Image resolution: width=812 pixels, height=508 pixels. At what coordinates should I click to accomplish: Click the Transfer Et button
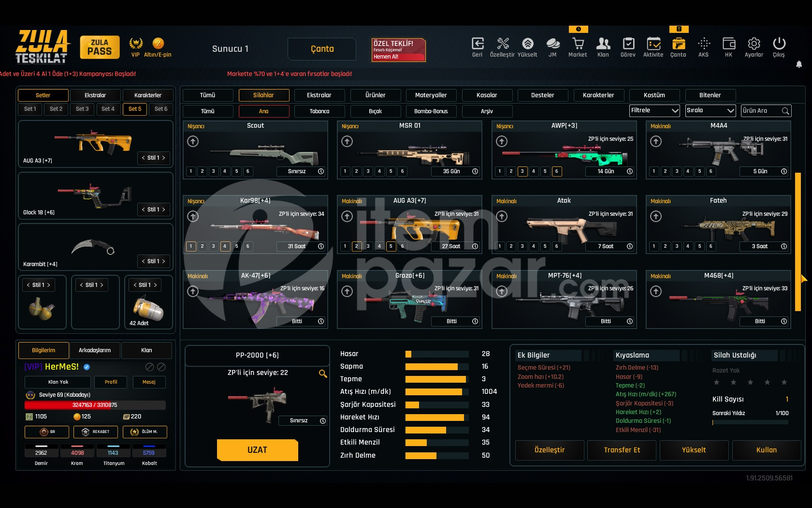pyautogui.click(x=622, y=450)
